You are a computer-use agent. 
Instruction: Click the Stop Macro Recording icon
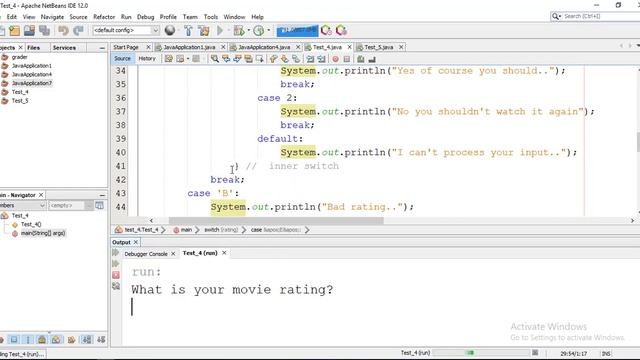point(347,59)
